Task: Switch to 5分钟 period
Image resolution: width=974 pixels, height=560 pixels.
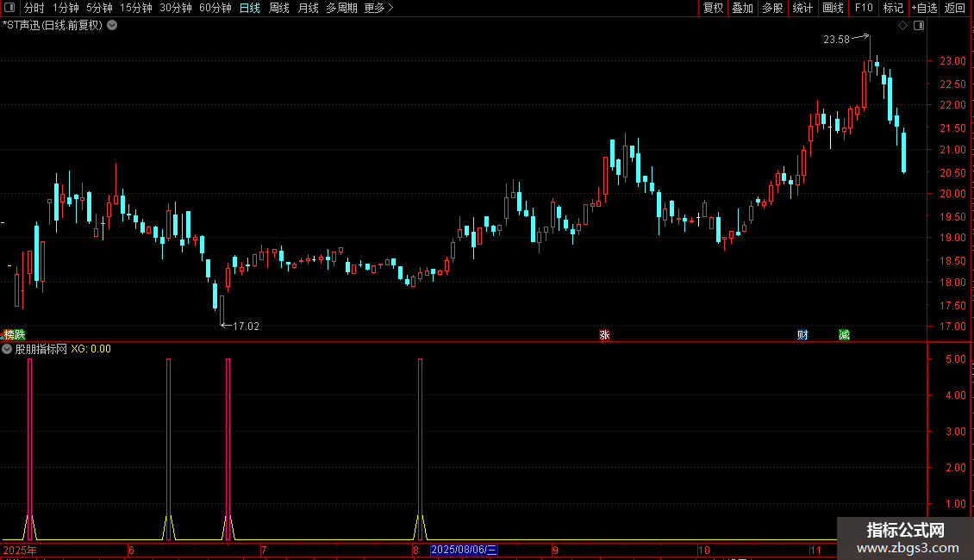Action: [x=99, y=8]
